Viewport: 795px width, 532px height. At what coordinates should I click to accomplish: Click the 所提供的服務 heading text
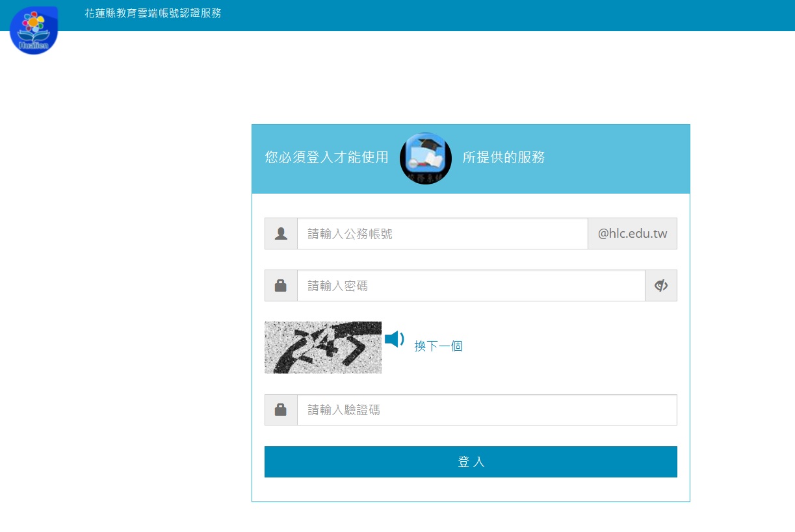click(503, 157)
